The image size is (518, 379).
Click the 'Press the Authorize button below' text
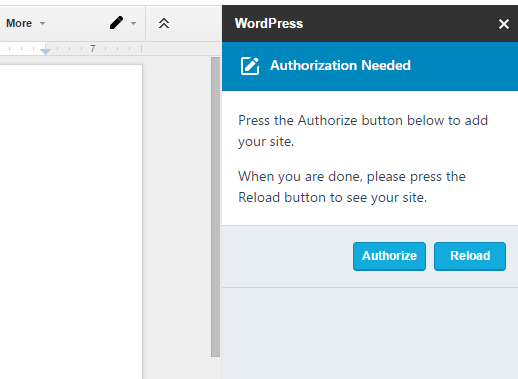tap(363, 131)
